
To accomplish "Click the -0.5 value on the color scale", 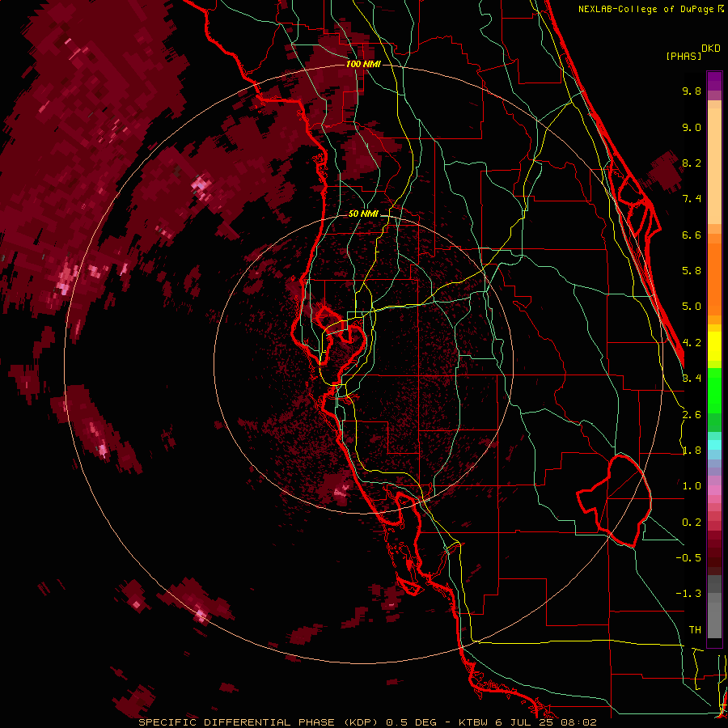I will point(688,558).
